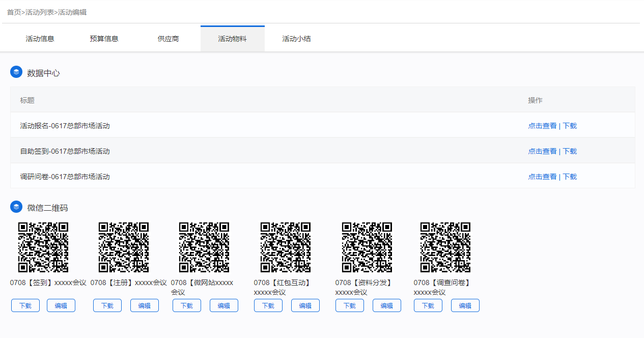Viewport: 644px width, 338px height.
Task: Select the 活动报名-0617总部市场活动 title text
Action: tap(65, 126)
